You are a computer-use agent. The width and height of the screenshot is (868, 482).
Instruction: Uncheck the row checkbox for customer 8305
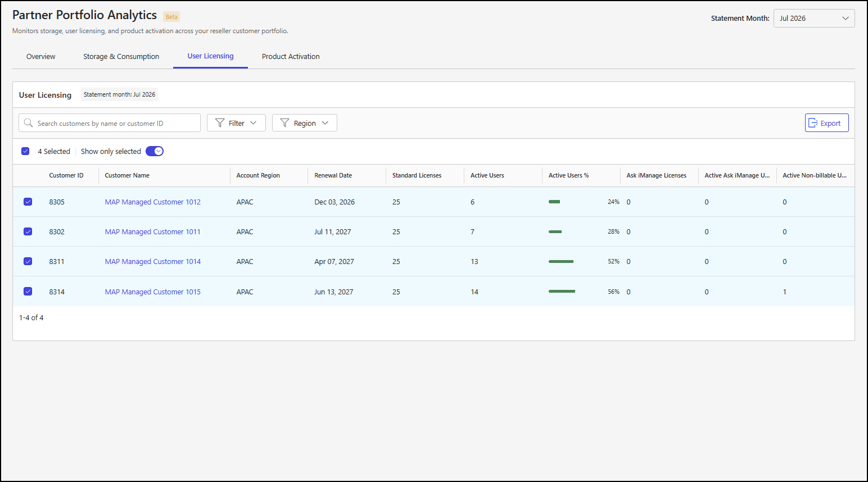[x=28, y=202]
